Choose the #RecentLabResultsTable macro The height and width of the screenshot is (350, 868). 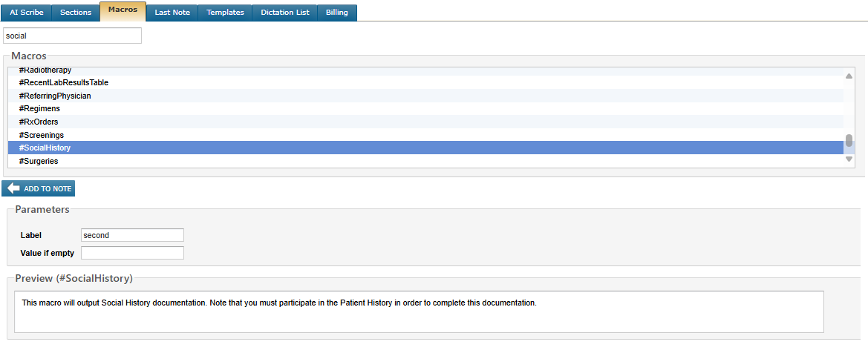[x=64, y=82]
